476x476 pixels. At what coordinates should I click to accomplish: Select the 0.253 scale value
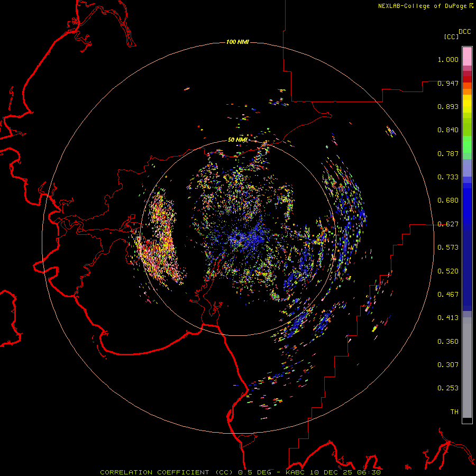tap(448, 388)
